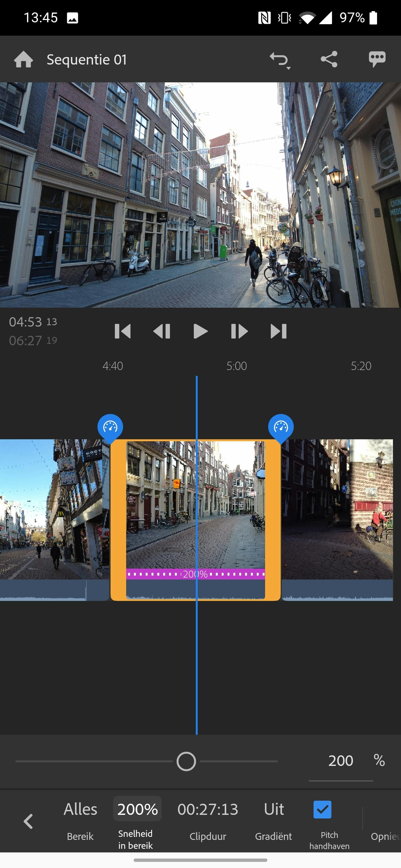401x868 pixels.
Task: Tap the Sequentie 01 title
Action: [x=87, y=60]
